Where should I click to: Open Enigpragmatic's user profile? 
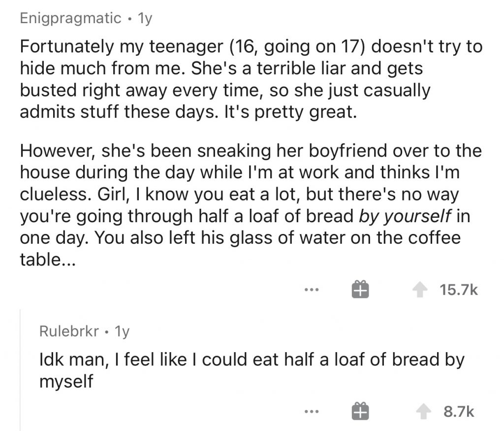click(70, 19)
